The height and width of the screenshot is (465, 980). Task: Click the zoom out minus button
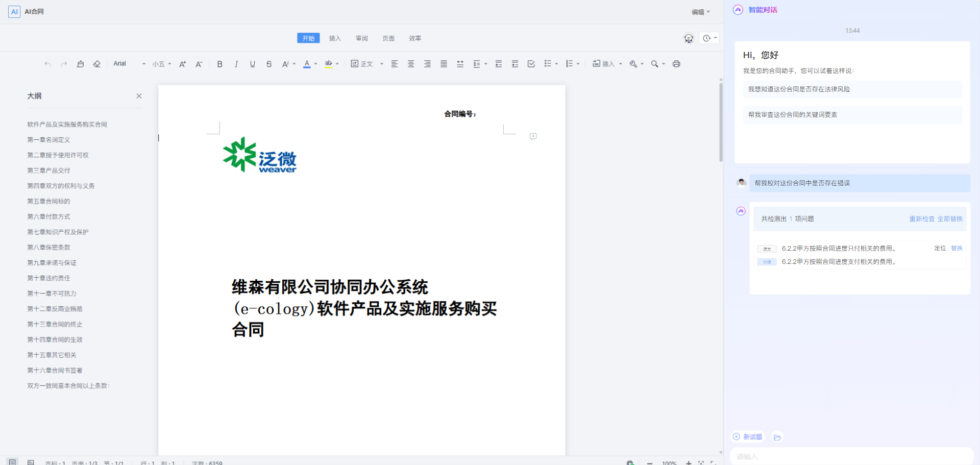pyautogui.click(x=650, y=462)
